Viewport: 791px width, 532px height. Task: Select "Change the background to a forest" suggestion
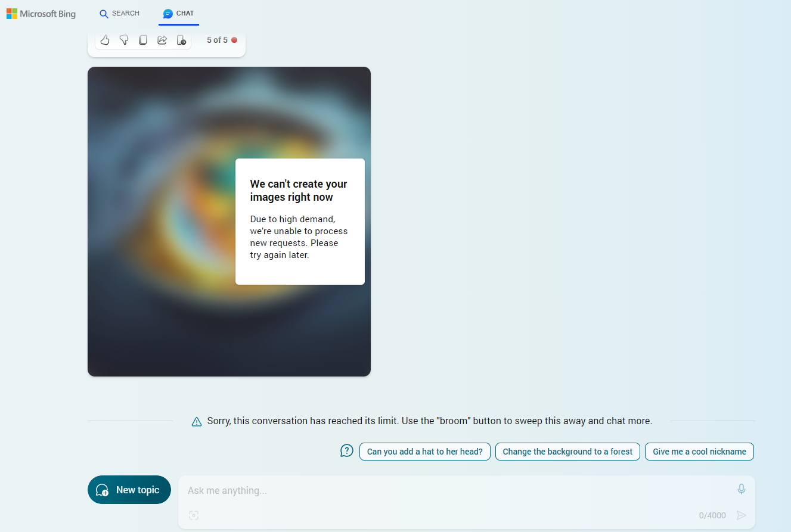[x=567, y=452]
